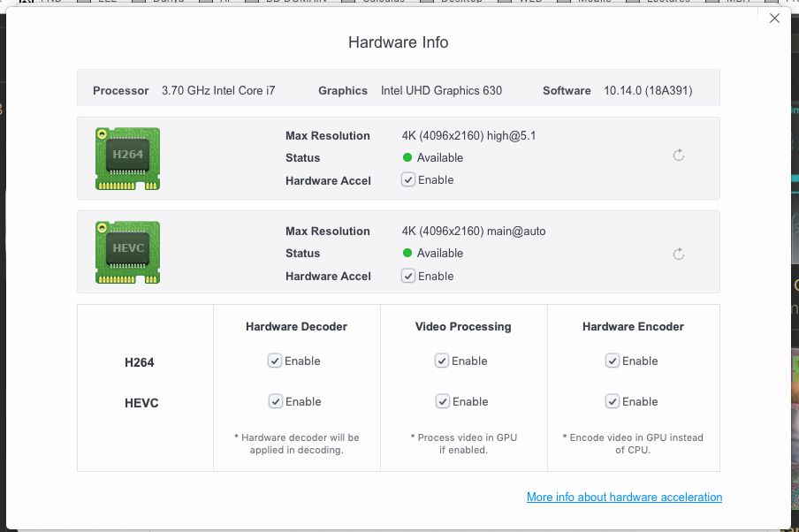Screen dimensions: 799x532
Task: Click the Hardware Info dialog title
Action: 399,42
